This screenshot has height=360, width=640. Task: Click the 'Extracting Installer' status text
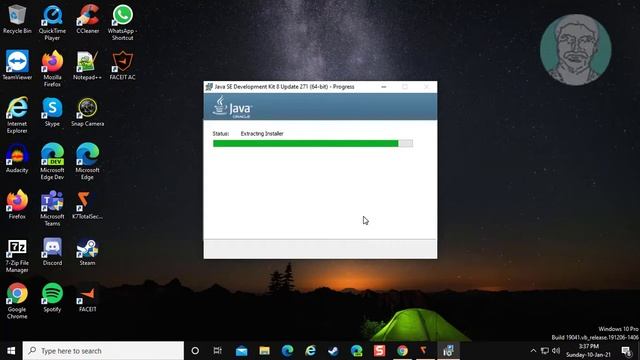pos(262,133)
